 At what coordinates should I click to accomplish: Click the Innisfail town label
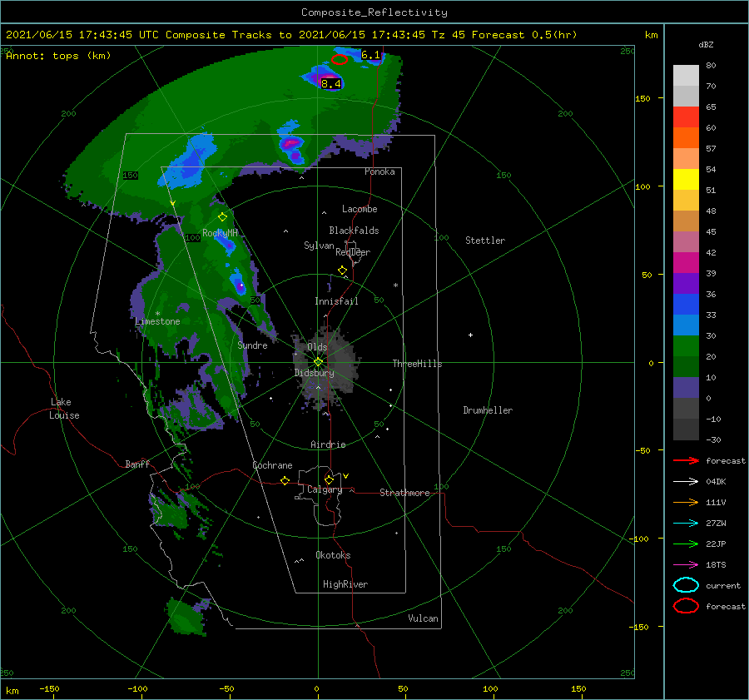[336, 301]
